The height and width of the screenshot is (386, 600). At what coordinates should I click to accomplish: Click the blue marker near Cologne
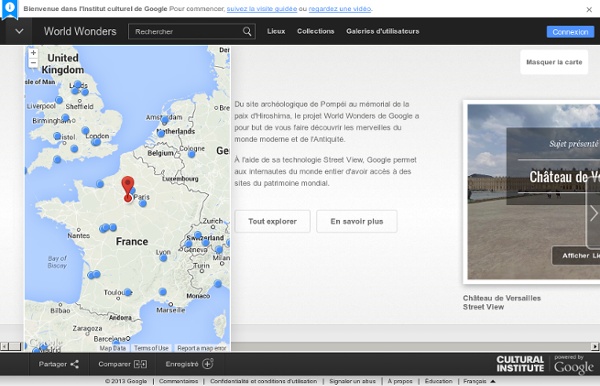tap(191, 154)
